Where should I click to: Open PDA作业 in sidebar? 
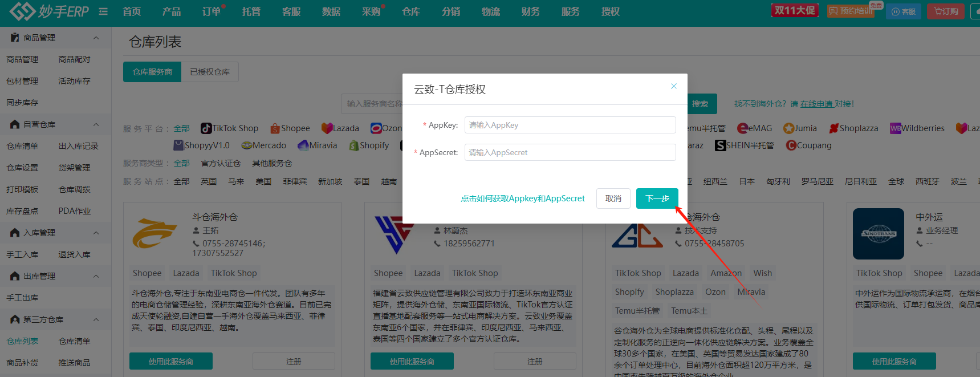(x=74, y=211)
